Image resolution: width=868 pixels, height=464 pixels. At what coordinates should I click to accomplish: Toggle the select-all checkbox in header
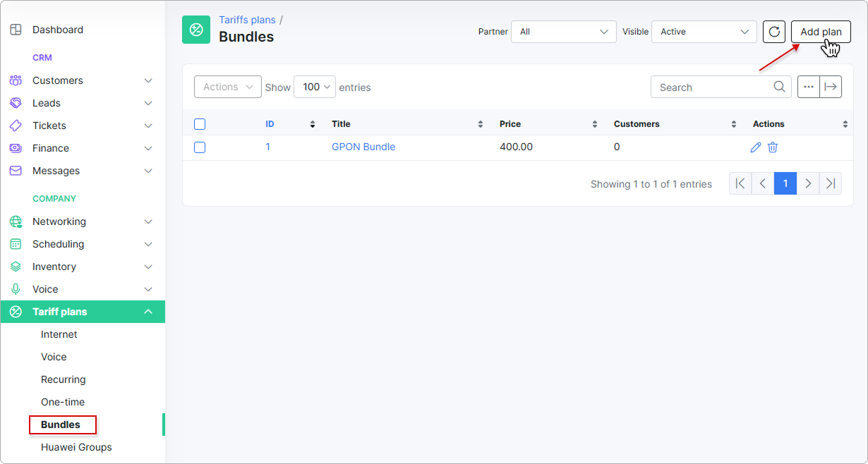[200, 124]
